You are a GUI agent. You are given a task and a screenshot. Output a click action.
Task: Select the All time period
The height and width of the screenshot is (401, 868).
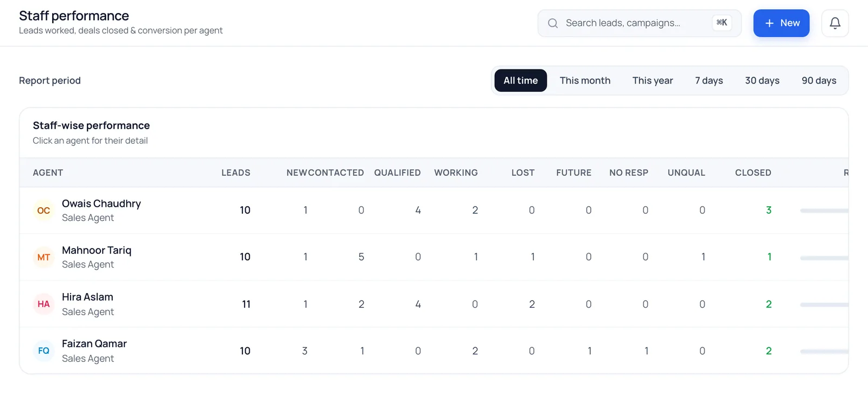520,80
